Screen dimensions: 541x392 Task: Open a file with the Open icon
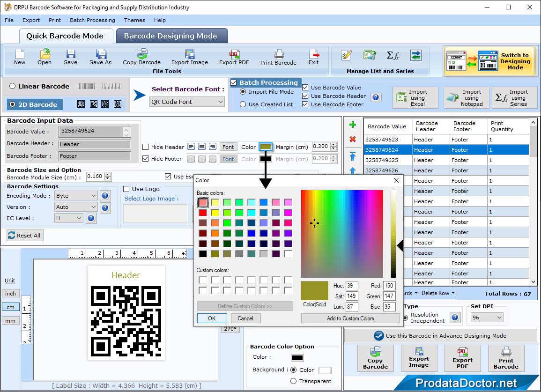pos(44,57)
